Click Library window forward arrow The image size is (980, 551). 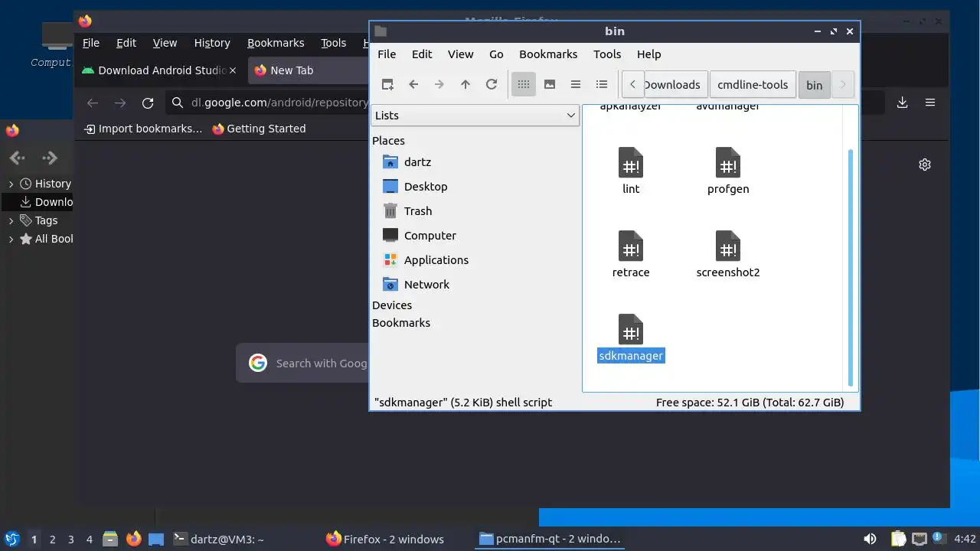[50, 158]
